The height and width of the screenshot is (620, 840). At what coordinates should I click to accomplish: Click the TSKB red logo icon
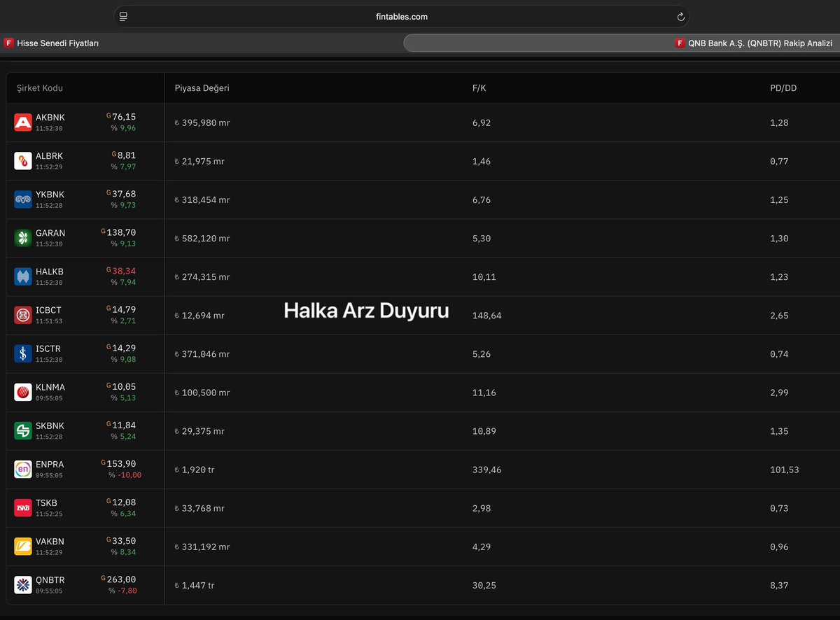[23, 508]
